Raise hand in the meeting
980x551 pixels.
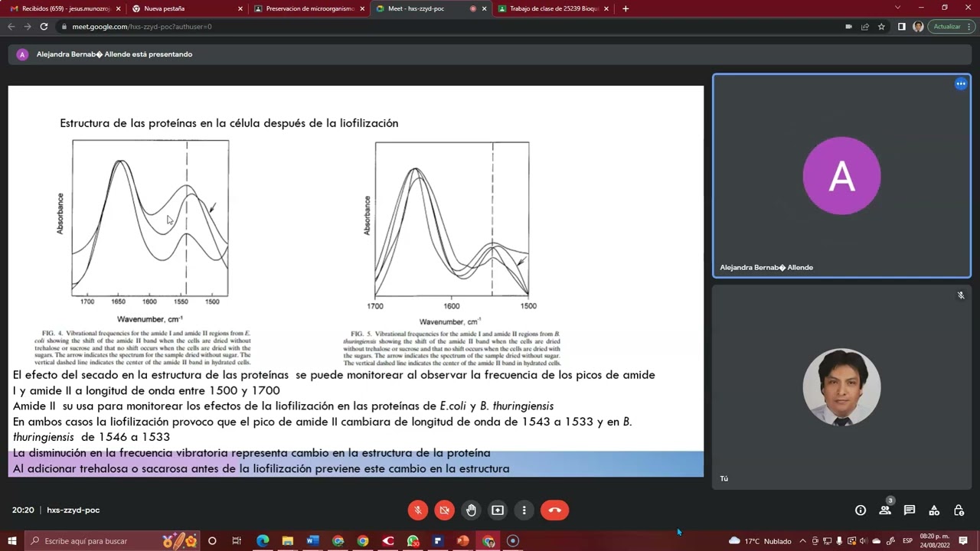coord(471,510)
